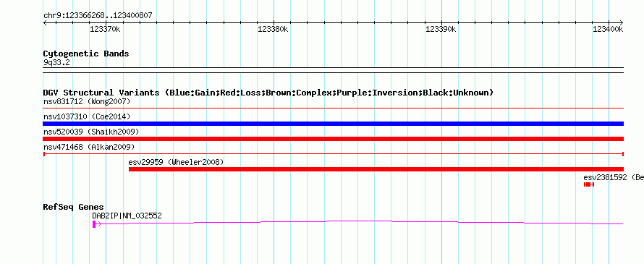Click the nsv831712 (Wong2007) variant label
The height and width of the screenshot is (264, 644).
point(87,101)
